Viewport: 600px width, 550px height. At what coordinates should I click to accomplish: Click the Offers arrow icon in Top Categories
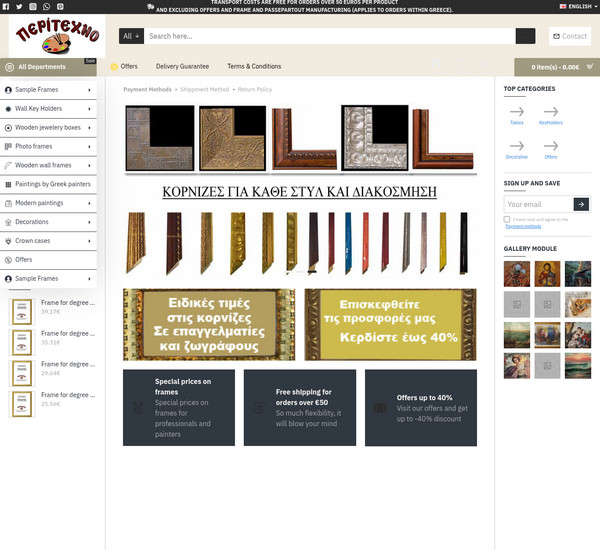coord(551,146)
